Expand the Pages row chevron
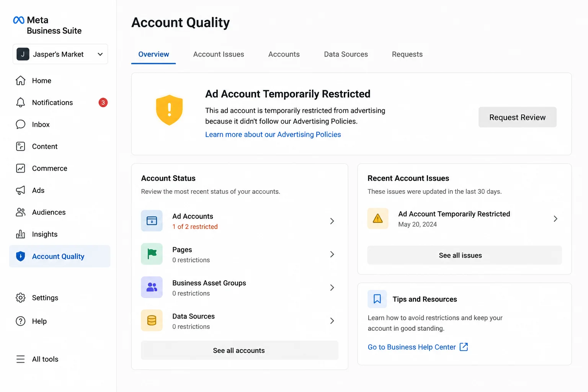Image resolution: width=588 pixels, height=392 pixels. tap(332, 254)
